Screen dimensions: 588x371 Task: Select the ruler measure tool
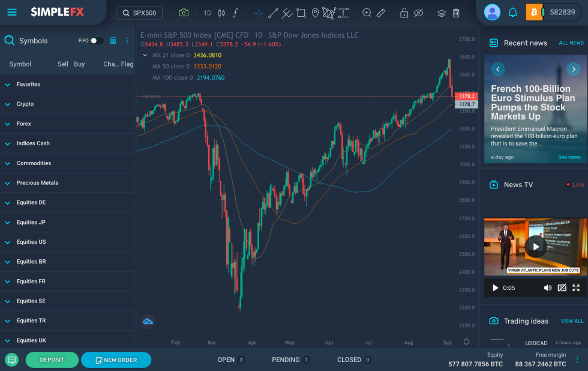380,13
